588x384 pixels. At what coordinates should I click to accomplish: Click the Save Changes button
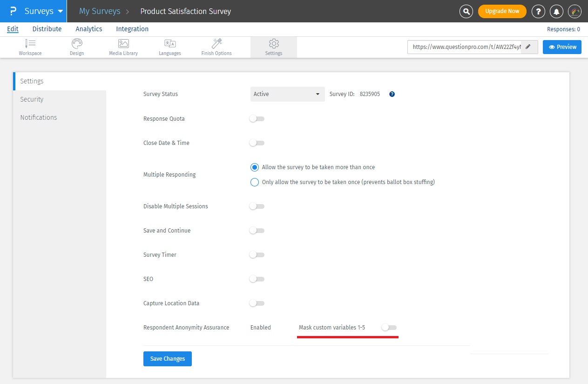[x=167, y=358]
